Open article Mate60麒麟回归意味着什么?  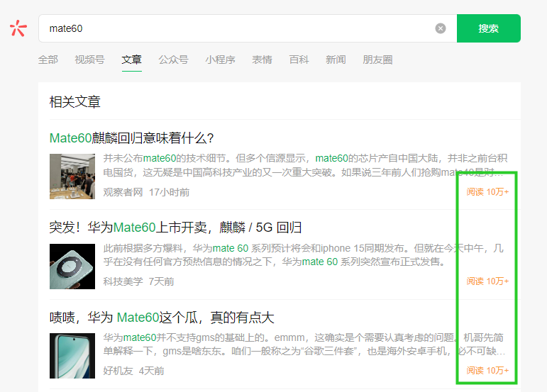point(131,138)
